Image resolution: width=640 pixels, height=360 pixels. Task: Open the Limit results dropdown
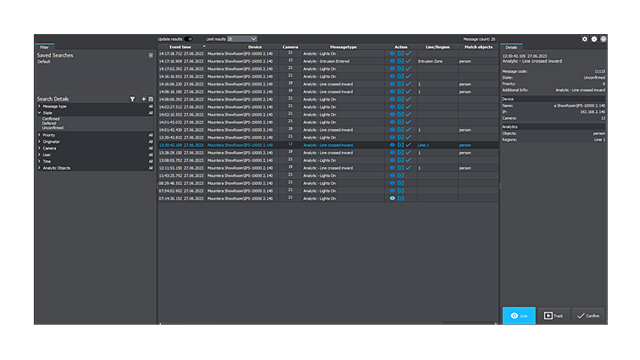pos(242,39)
